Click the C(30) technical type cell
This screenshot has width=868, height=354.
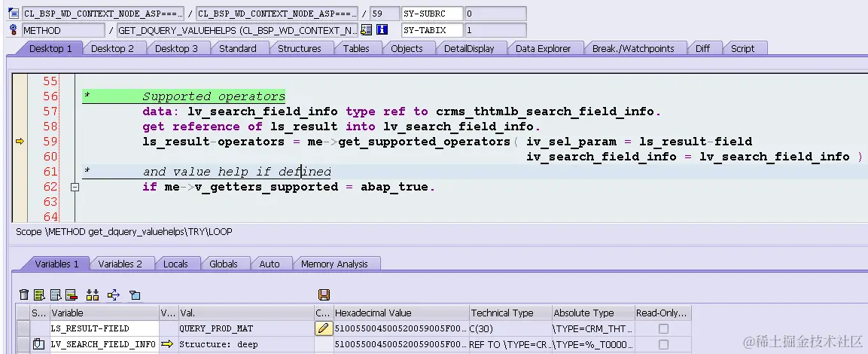pyautogui.click(x=510, y=328)
